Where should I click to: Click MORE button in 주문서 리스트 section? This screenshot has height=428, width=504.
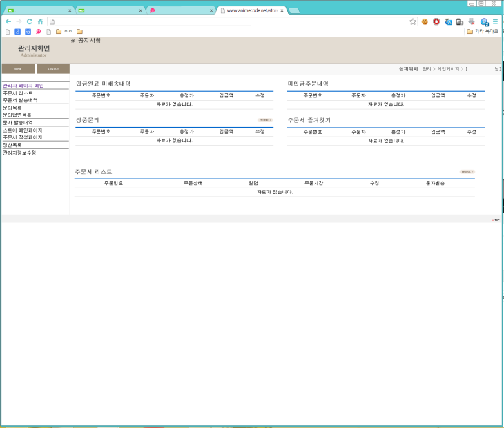click(467, 171)
